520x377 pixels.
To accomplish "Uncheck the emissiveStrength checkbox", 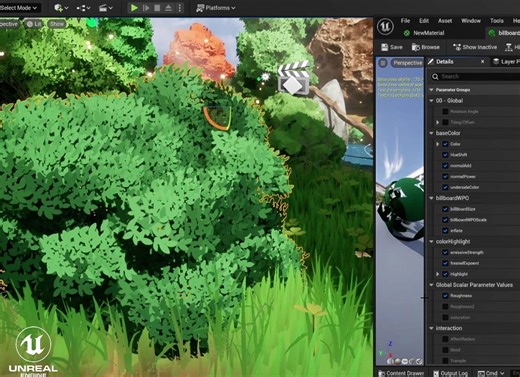I will (x=445, y=252).
